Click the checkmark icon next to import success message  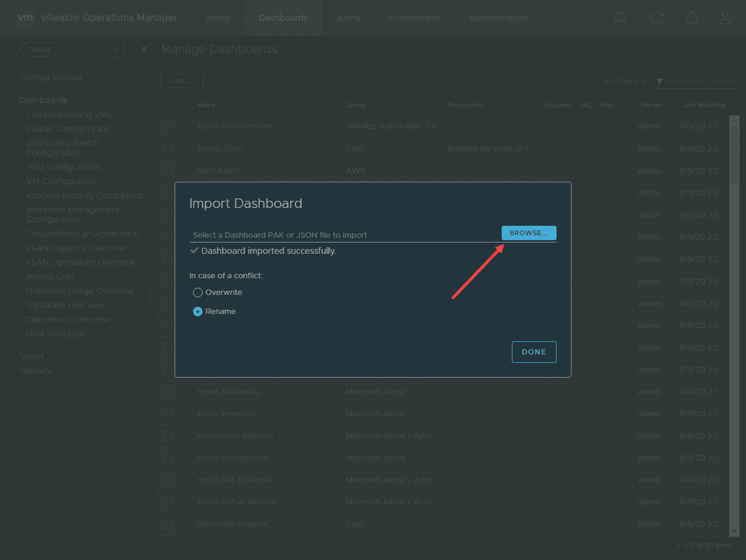point(194,250)
